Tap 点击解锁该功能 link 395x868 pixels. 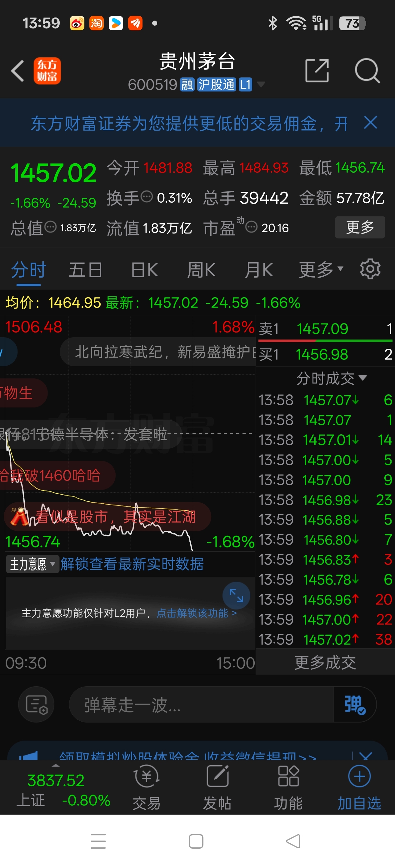(x=197, y=613)
